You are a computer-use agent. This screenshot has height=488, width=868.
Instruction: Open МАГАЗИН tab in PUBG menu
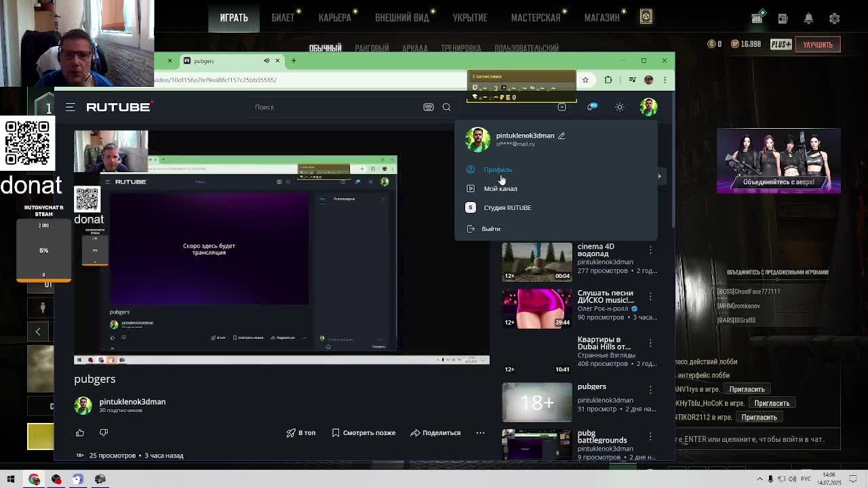pos(602,18)
